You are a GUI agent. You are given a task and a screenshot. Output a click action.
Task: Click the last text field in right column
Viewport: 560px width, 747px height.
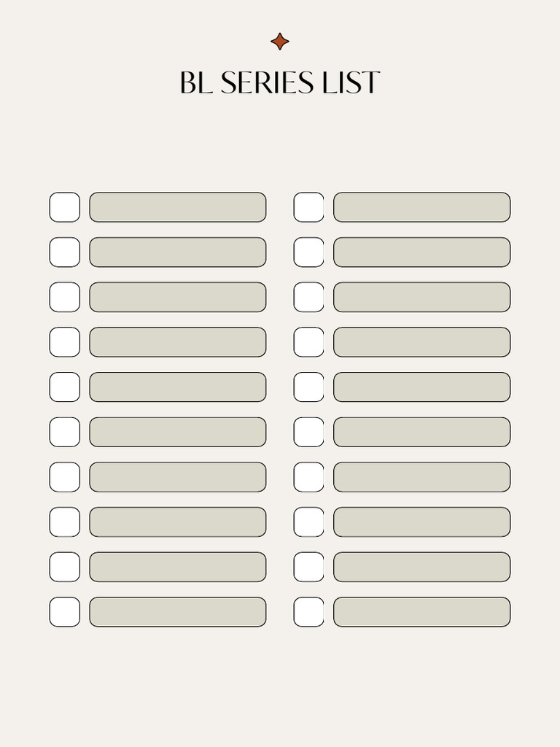pyautogui.click(x=422, y=611)
